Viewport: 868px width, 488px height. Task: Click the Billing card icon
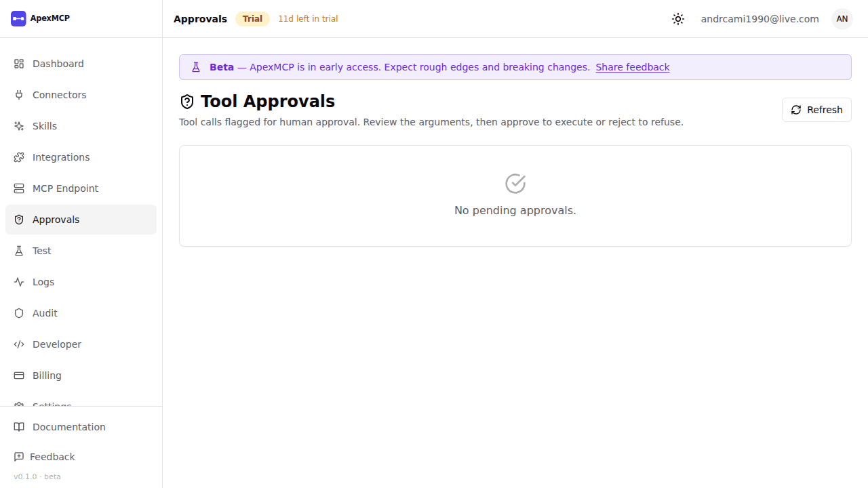[x=19, y=375]
